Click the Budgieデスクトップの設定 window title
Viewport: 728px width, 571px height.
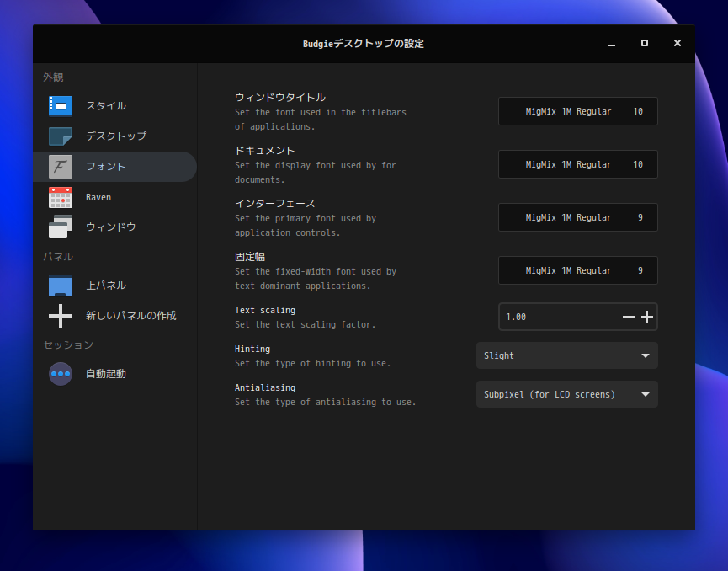tap(364, 44)
